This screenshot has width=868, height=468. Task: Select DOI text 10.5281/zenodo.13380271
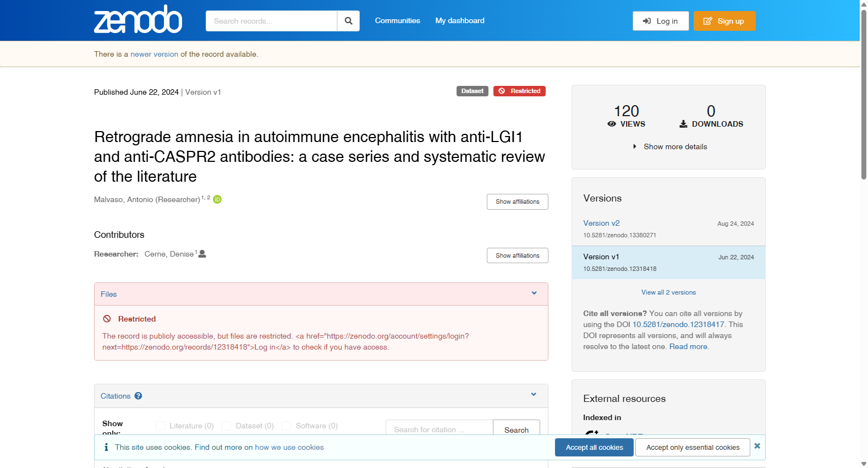pyautogui.click(x=619, y=235)
